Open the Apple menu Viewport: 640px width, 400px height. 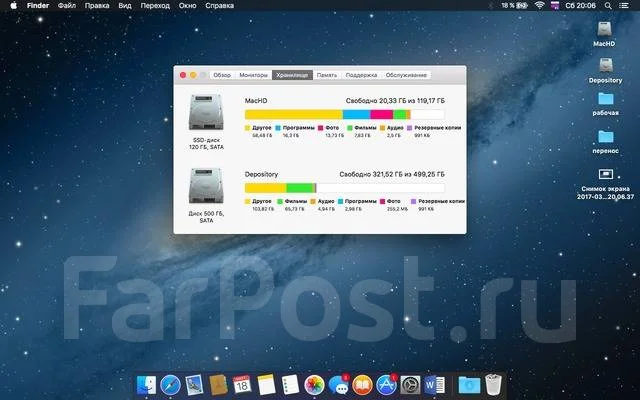(x=13, y=6)
